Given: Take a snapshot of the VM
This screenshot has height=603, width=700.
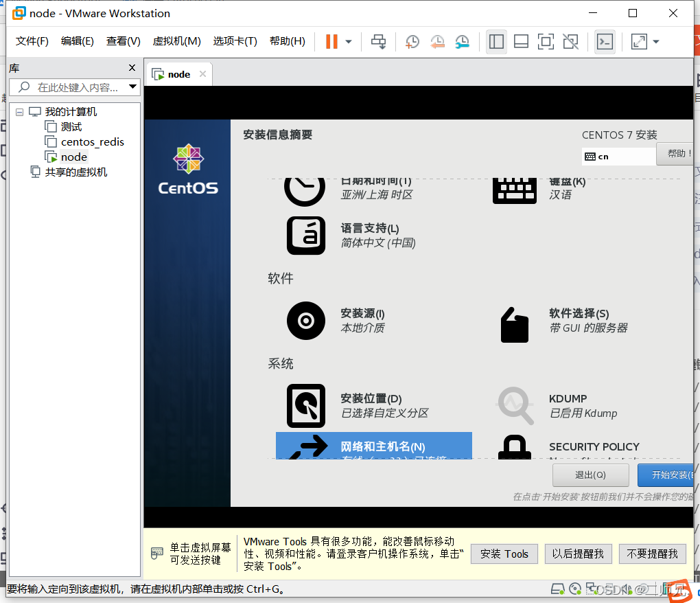Looking at the screenshot, I should (412, 41).
